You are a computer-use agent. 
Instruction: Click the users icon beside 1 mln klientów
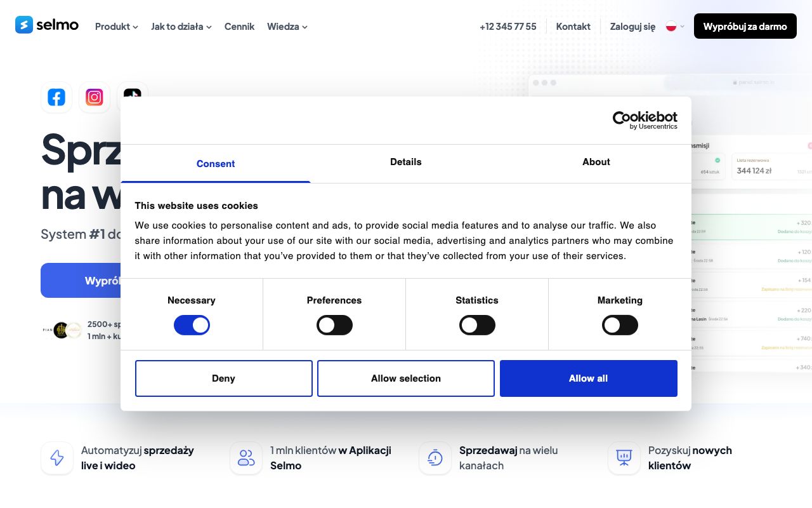[246, 458]
